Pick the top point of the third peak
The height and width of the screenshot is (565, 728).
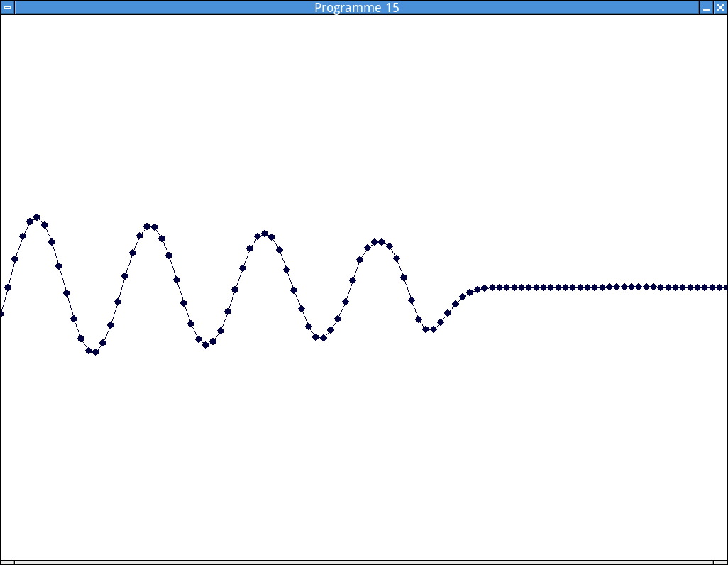pyautogui.click(x=265, y=234)
